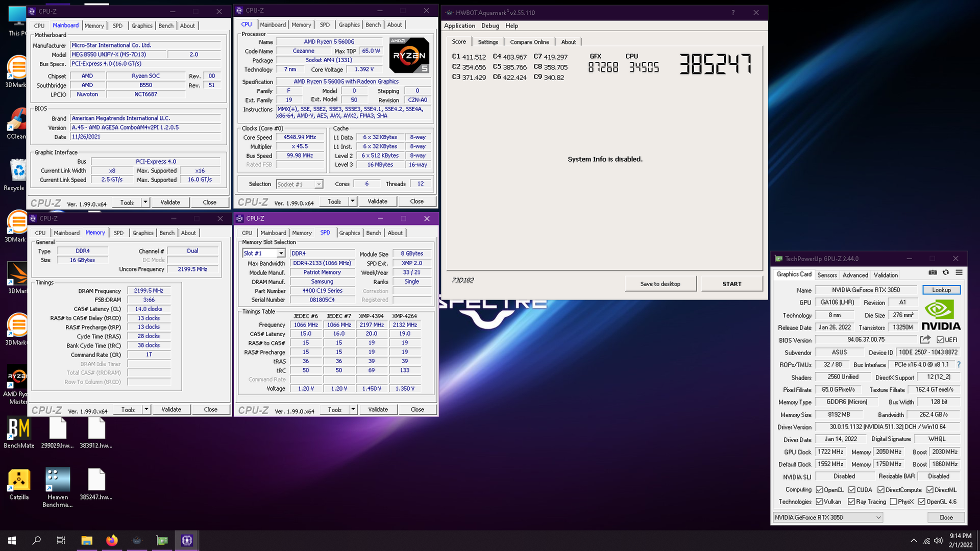Toggle the UEFI checkbox in GPU-Z
The height and width of the screenshot is (551, 980).
pyautogui.click(x=940, y=340)
